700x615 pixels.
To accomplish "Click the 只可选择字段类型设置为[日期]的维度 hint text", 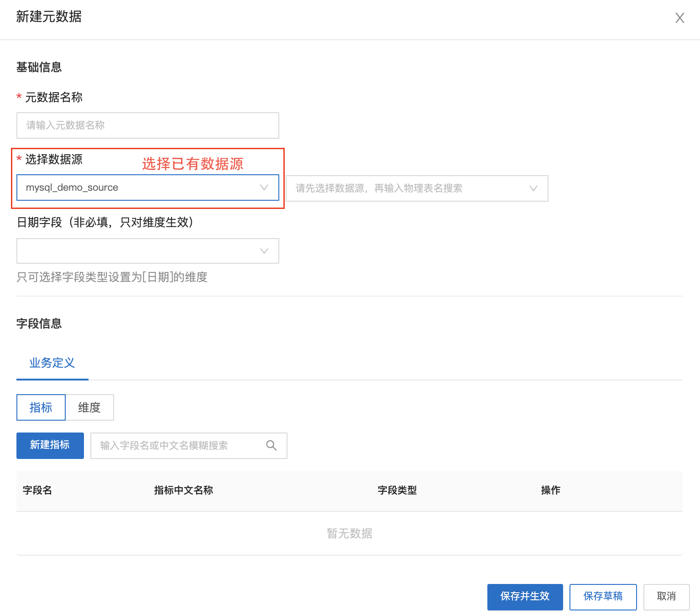I will click(x=112, y=277).
